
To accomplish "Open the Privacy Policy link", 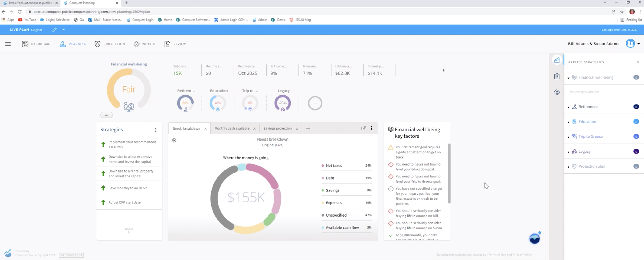I will click(x=522, y=254).
